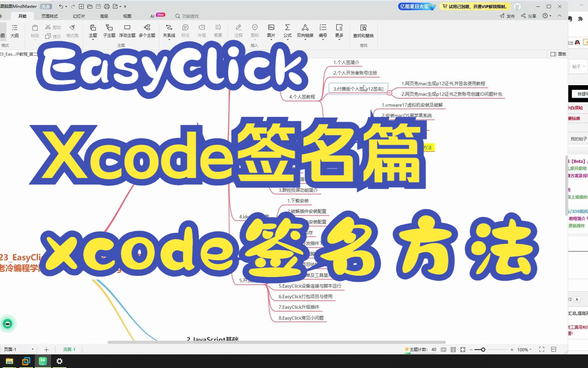Click the 亿图夏日大促 promotion banner

click(x=417, y=6)
